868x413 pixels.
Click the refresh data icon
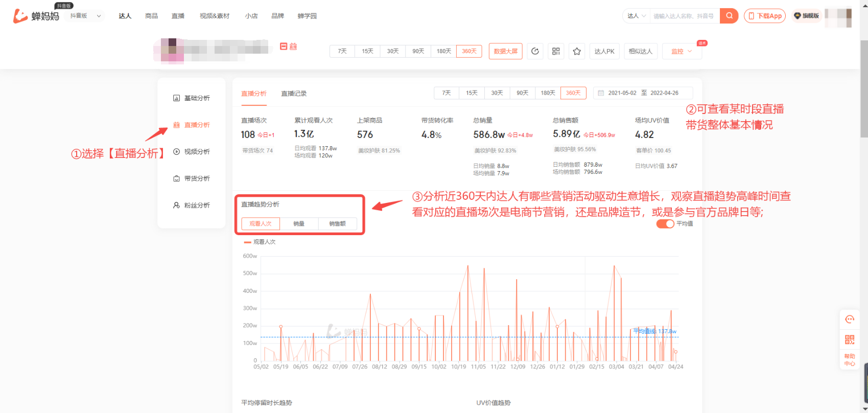[535, 51]
